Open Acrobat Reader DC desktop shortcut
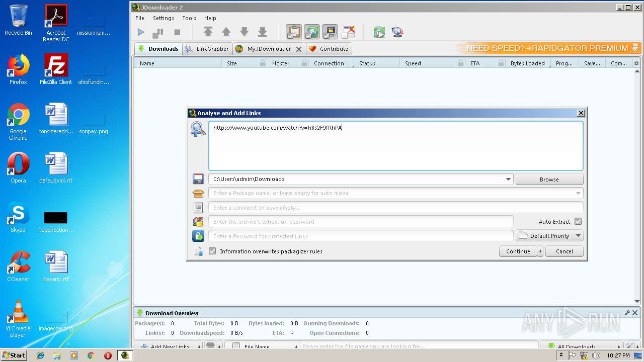This screenshot has width=644, height=362. pos(56,23)
